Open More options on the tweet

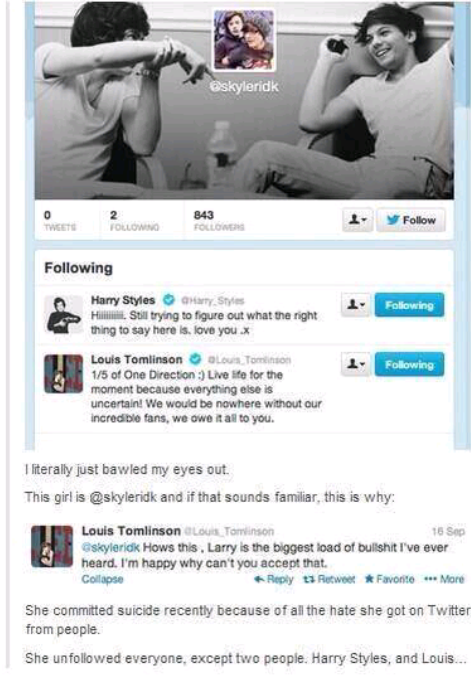[444, 579]
